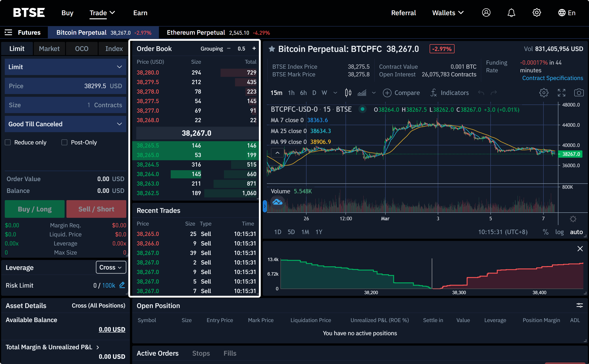The width and height of the screenshot is (589, 364).
Task: Toggle chart fullscreen mode
Action: tap(561, 93)
